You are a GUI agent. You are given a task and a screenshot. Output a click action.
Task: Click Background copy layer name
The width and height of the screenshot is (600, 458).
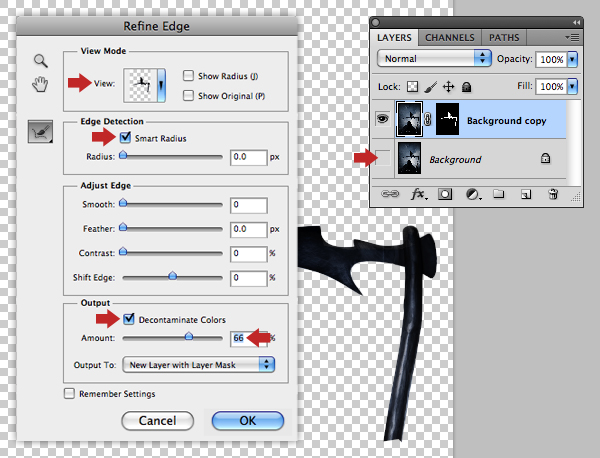click(x=506, y=121)
